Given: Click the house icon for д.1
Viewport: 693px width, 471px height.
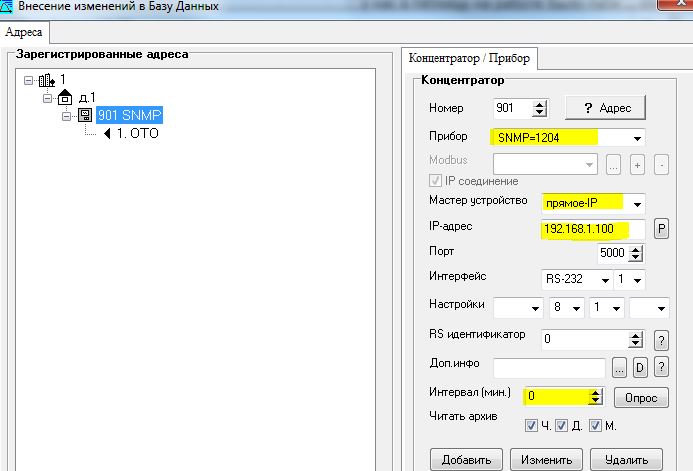Looking at the screenshot, I should point(65,97).
